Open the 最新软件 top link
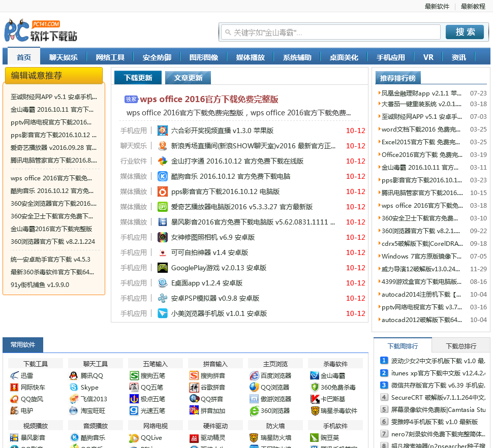Screen dimensions: 493x448 click(x=437, y=6)
